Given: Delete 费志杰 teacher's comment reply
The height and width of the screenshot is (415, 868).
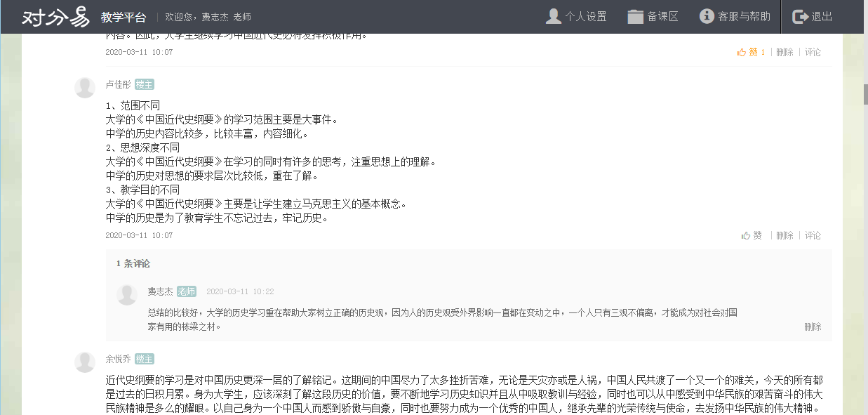Looking at the screenshot, I should click(813, 327).
